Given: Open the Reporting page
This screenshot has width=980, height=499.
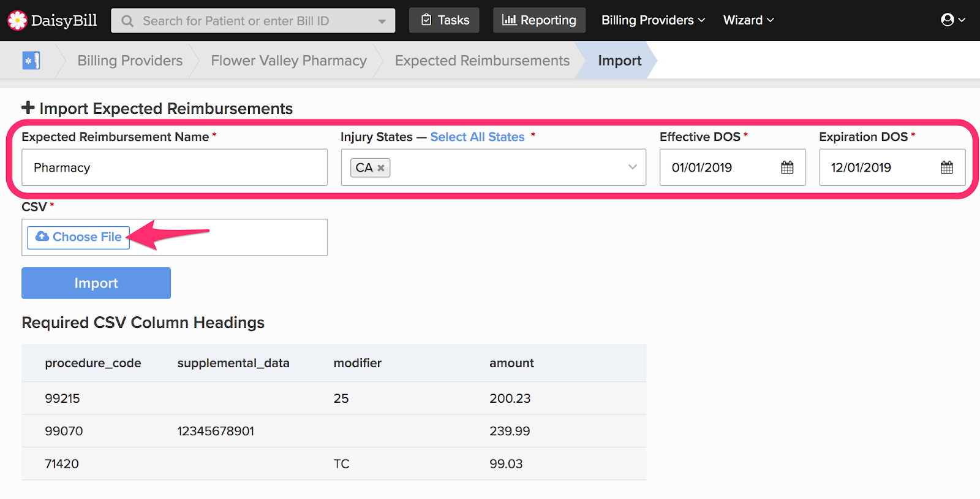Looking at the screenshot, I should click(539, 20).
